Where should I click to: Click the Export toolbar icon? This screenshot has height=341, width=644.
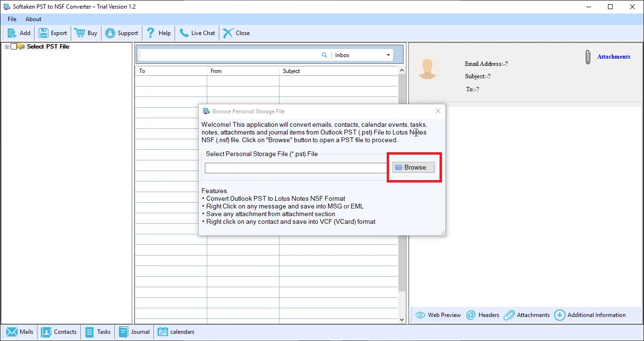coord(53,33)
